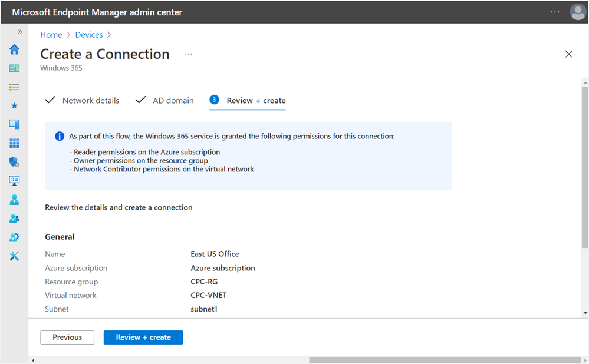Switch to AD domain step

click(x=164, y=101)
